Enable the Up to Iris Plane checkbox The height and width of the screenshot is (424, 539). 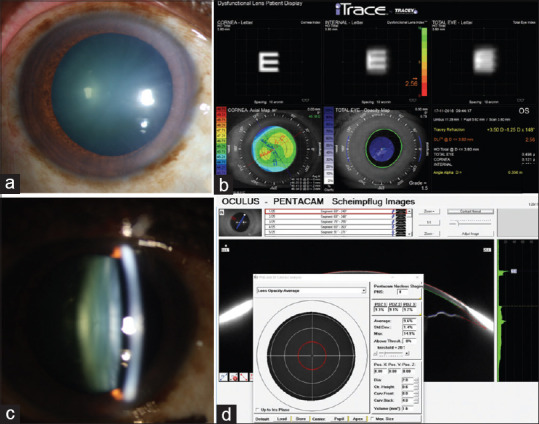(257, 410)
